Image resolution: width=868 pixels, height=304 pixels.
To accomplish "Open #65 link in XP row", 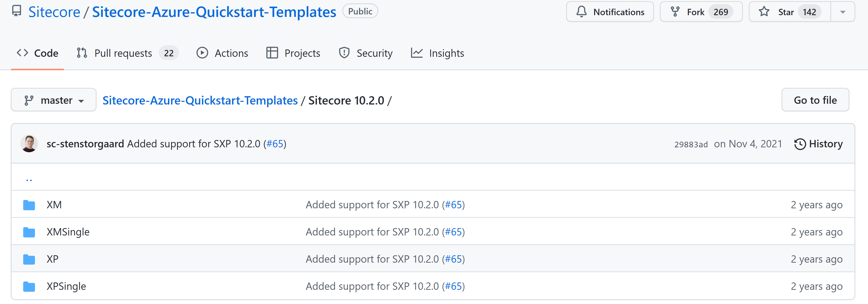I will click(x=454, y=259).
